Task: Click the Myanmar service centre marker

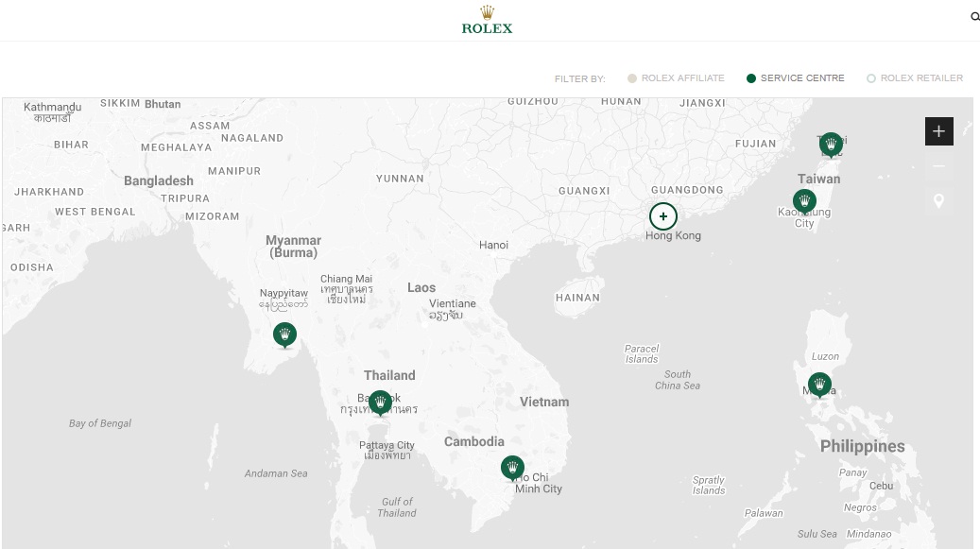Action: [x=284, y=335]
